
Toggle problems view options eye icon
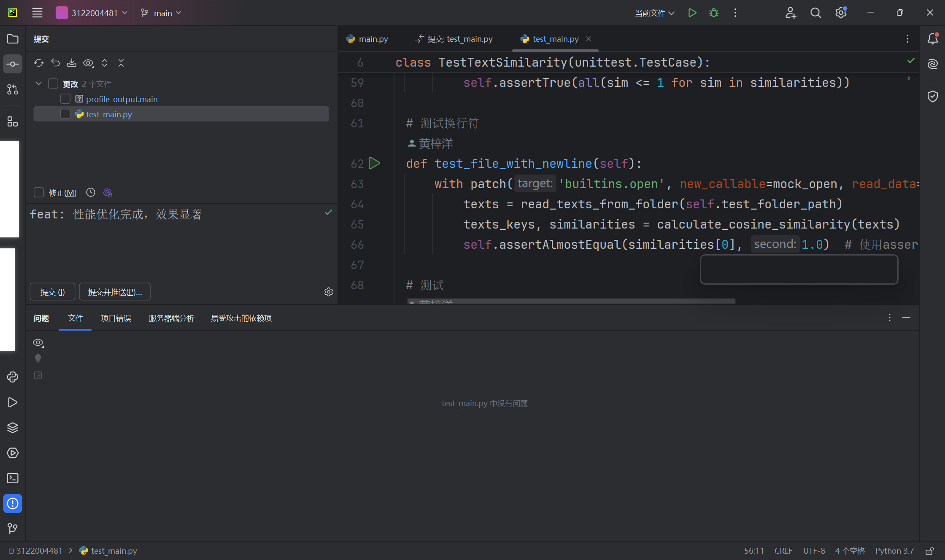tap(38, 343)
